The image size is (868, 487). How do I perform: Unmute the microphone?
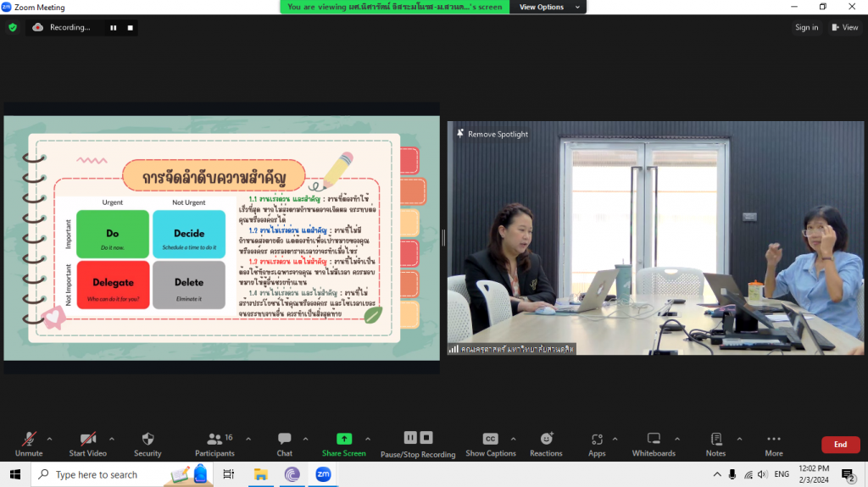click(x=29, y=443)
